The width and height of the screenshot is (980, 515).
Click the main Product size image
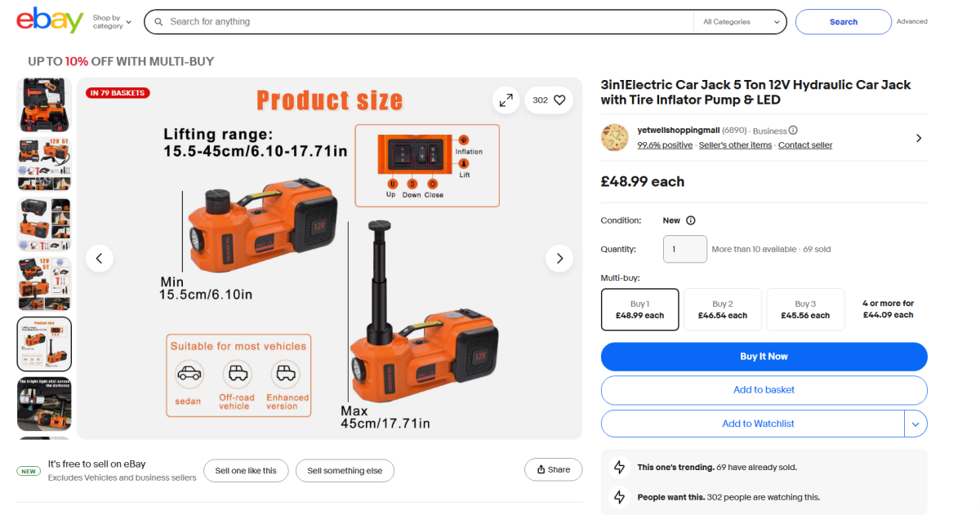pos(330,258)
